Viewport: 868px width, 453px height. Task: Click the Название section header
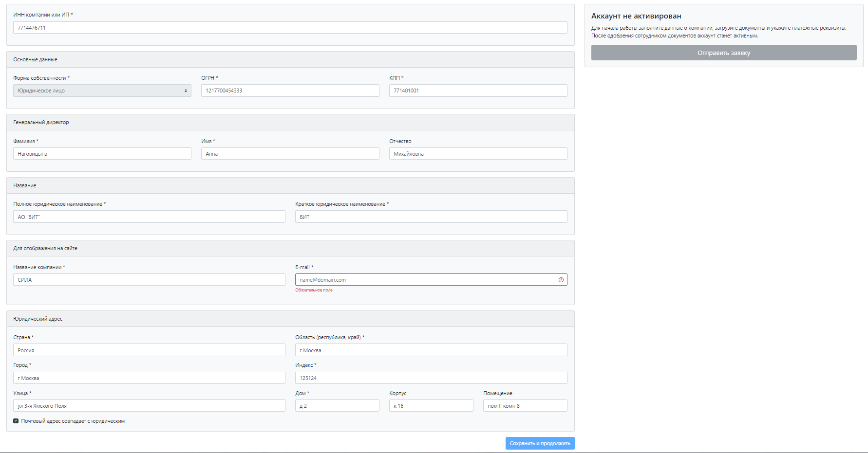click(x=290, y=185)
